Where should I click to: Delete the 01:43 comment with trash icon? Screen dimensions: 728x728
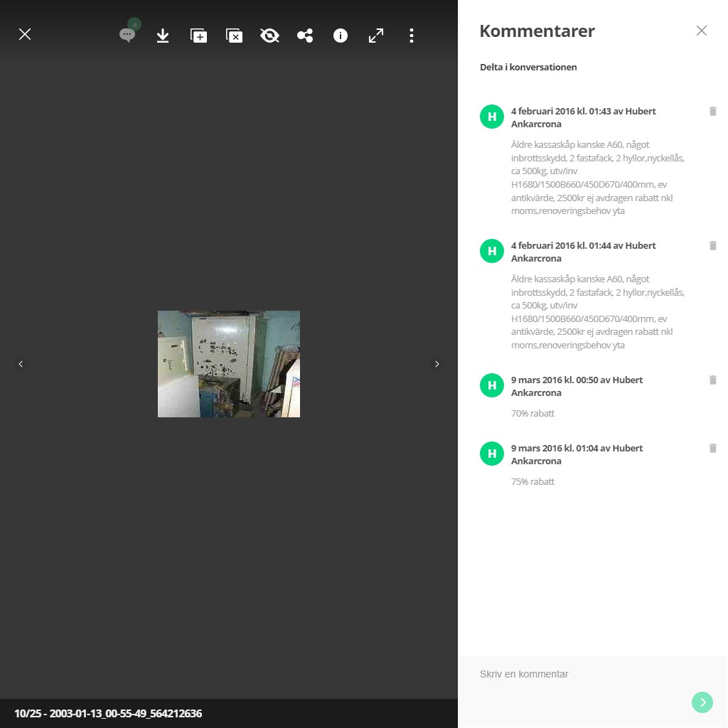(x=712, y=111)
